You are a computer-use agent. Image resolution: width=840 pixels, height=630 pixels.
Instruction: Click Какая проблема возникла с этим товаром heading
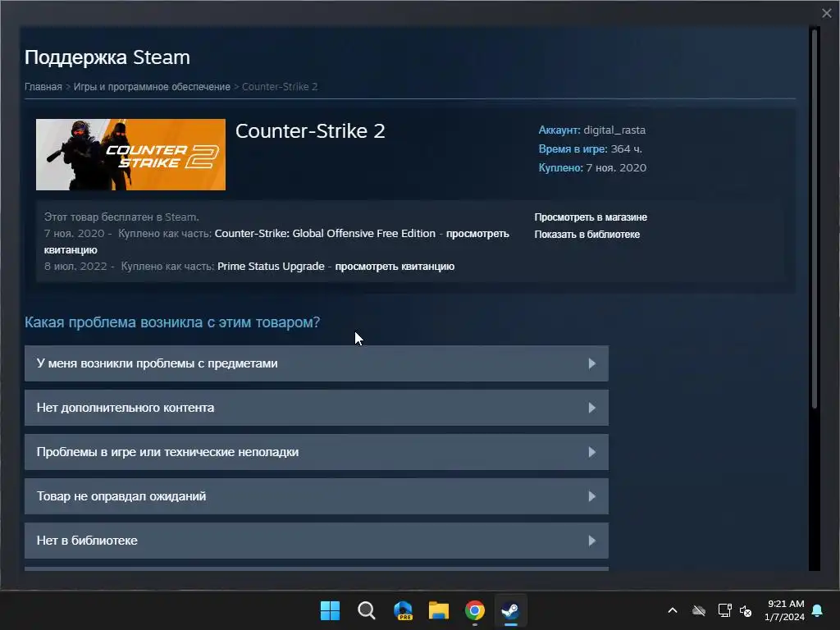(172, 322)
